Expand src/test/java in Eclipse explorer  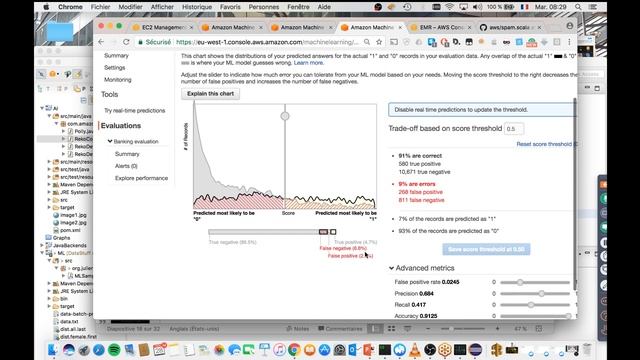click(49, 169)
